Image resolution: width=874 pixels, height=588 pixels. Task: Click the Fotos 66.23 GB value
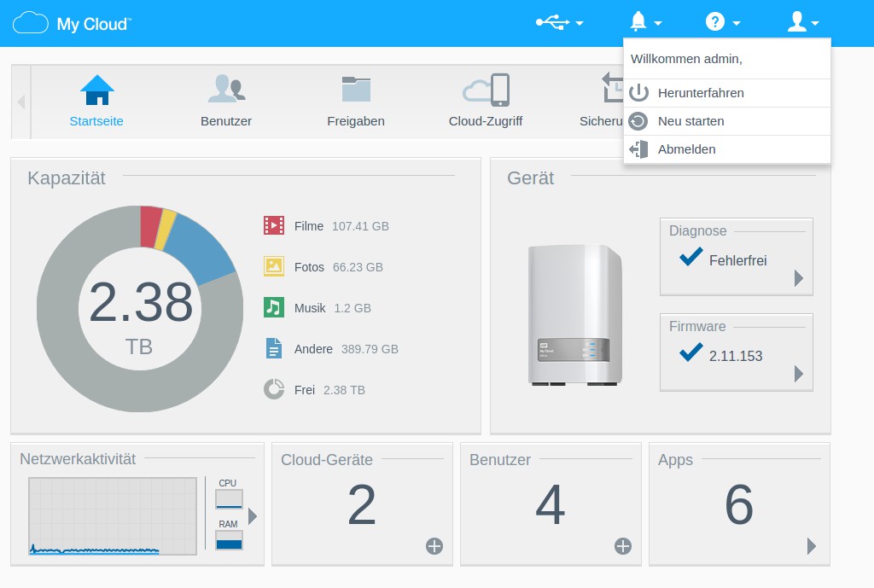pyautogui.click(x=358, y=267)
